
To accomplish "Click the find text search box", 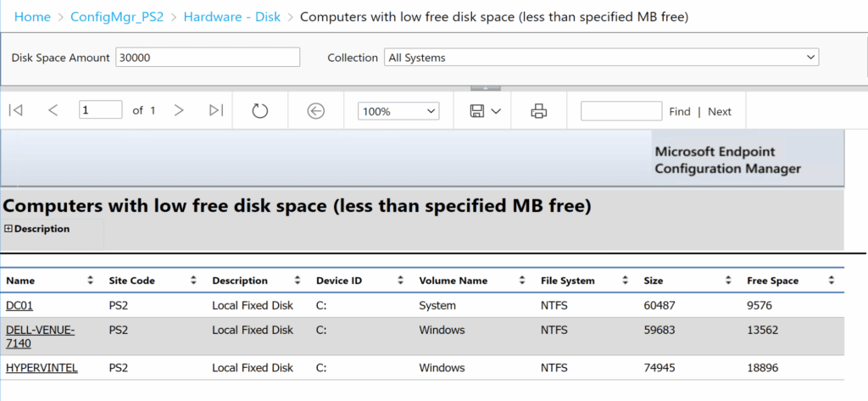I will click(x=620, y=111).
